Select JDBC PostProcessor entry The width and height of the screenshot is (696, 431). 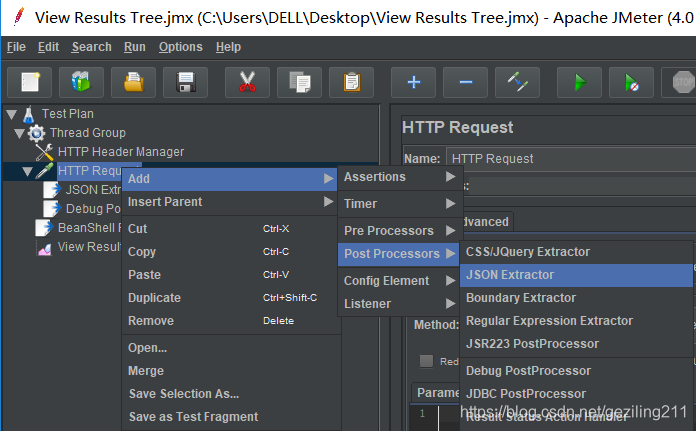pos(576,394)
